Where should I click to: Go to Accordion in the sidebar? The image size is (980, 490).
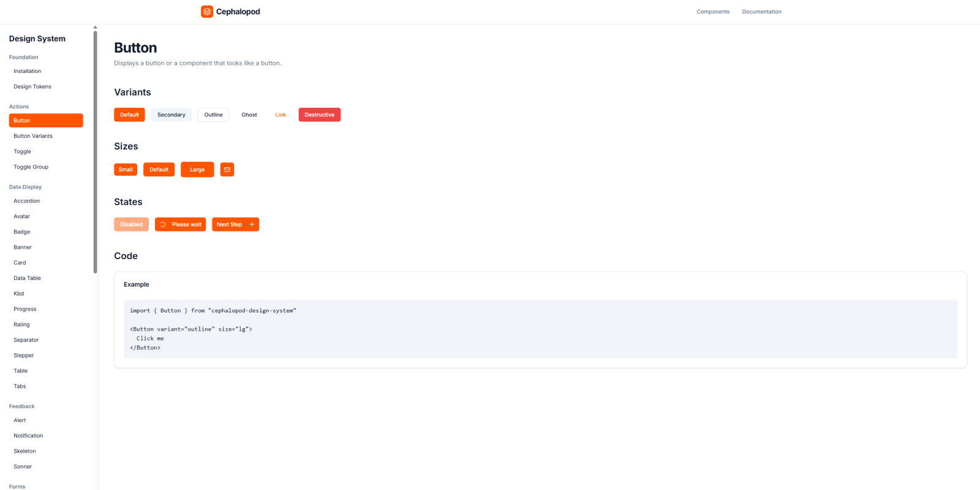46,201
